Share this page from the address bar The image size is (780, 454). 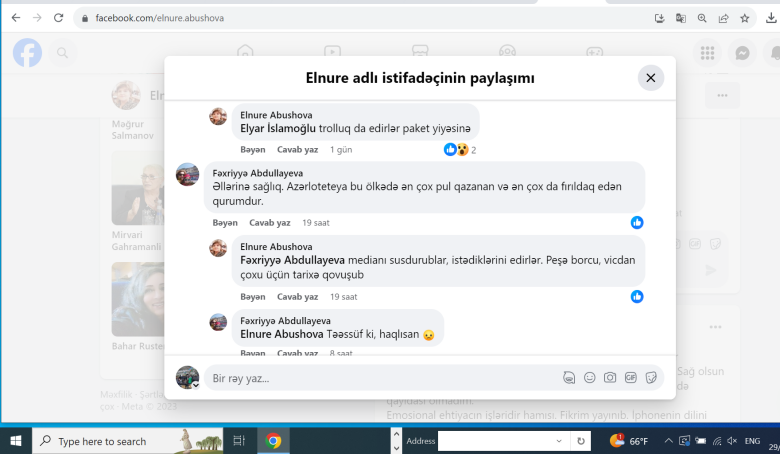coord(723,18)
